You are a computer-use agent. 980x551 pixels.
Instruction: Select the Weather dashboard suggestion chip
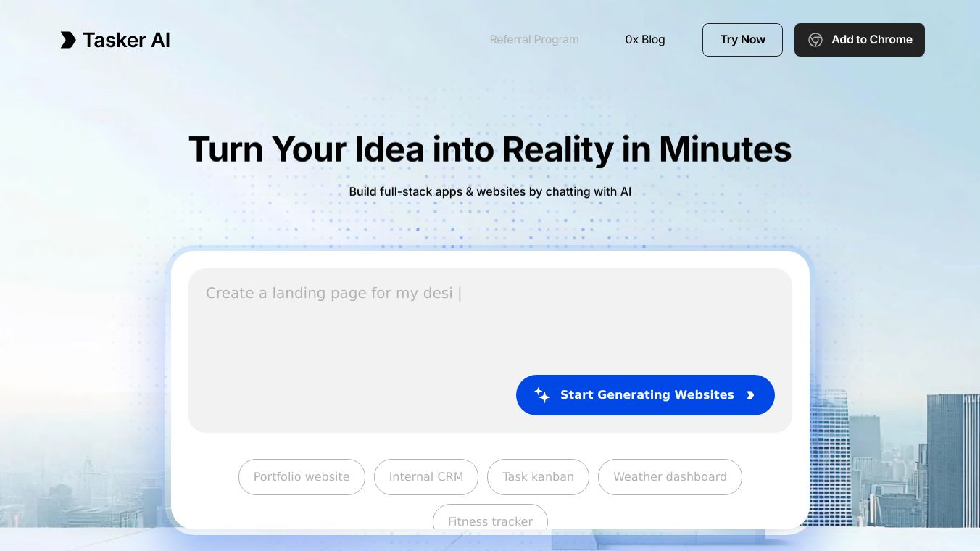[x=670, y=477]
